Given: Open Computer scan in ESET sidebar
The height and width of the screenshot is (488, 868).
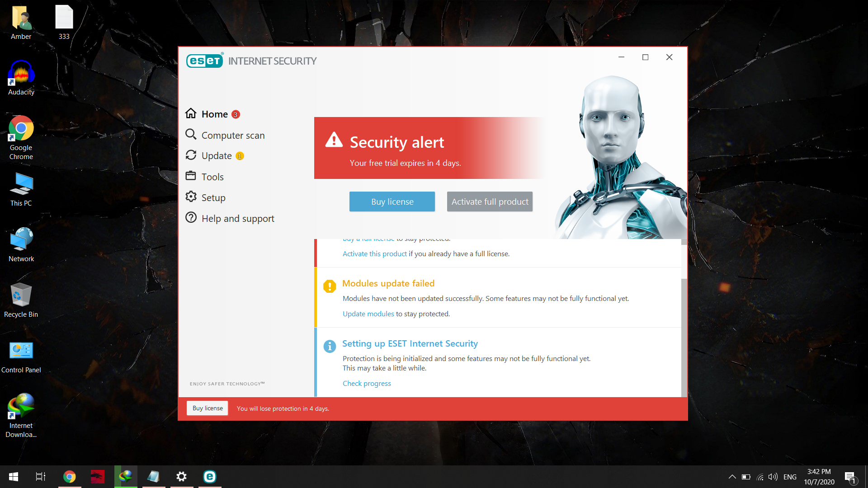Looking at the screenshot, I should click(x=225, y=135).
